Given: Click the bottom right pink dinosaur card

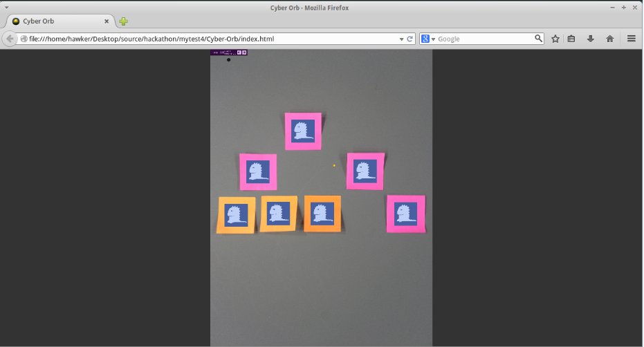Looking at the screenshot, I should (x=406, y=214).
